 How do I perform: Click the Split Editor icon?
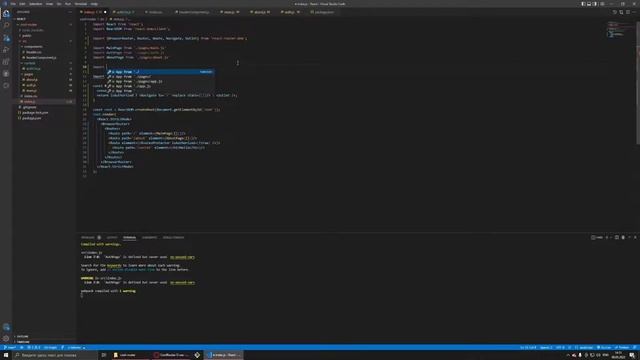click(628, 12)
